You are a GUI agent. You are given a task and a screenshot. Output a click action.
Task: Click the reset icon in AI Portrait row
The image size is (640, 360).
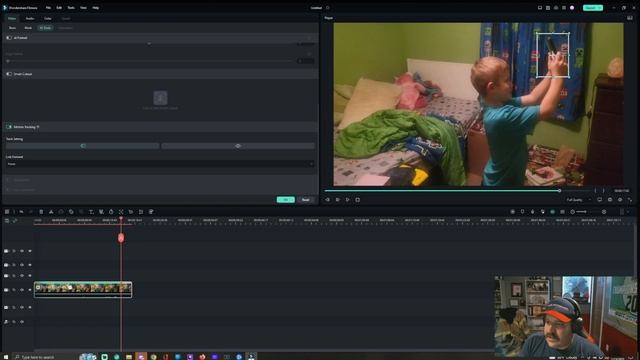309,38
